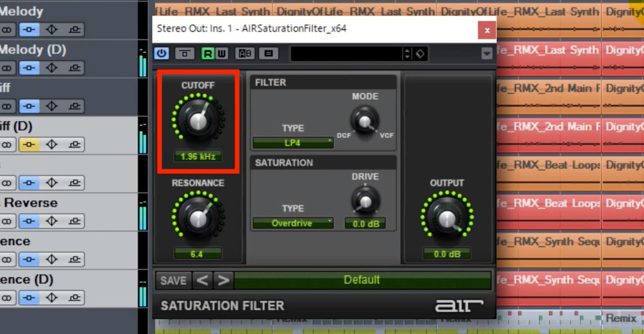644x334 pixels.
Task: Click the EQ bypass diamond on ence (D)
Action: click(x=52, y=298)
